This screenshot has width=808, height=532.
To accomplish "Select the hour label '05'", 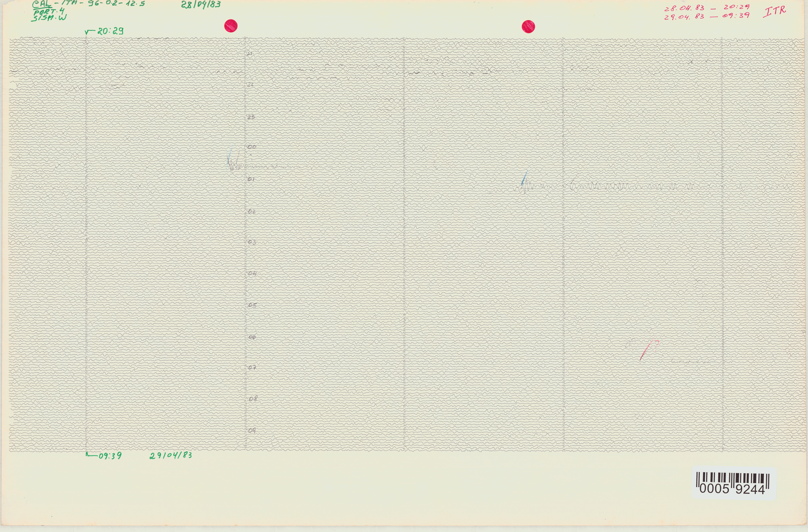I will (252, 305).
